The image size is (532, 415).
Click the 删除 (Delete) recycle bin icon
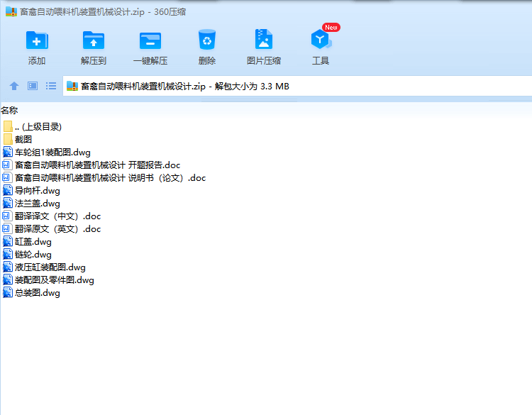[x=207, y=40]
